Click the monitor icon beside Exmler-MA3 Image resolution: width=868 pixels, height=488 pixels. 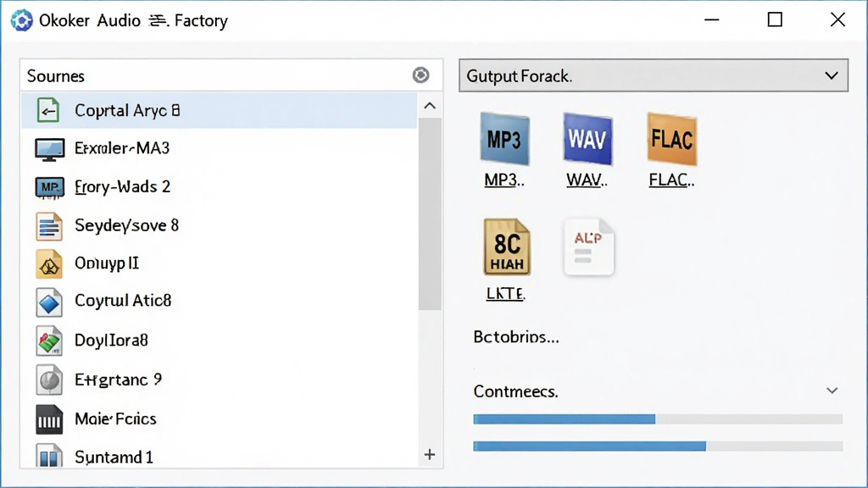[x=49, y=149]
